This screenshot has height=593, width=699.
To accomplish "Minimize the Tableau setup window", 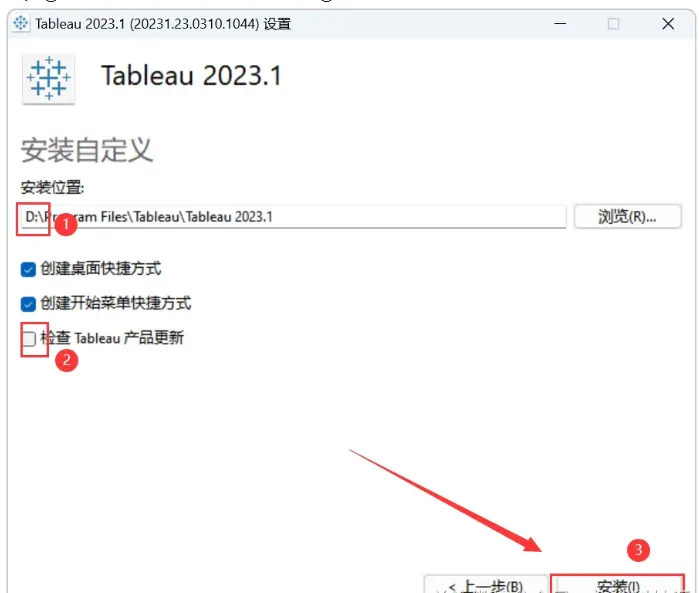I will click(x=560, y=24).
